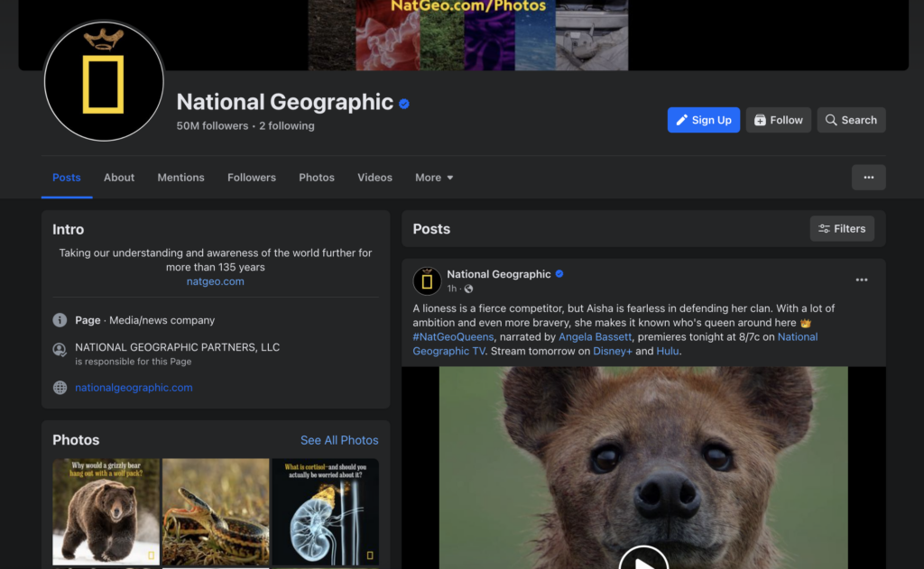Click the blue Sign Up button
The width and height of the screenshot is (924, 569).
click(703, 120)
